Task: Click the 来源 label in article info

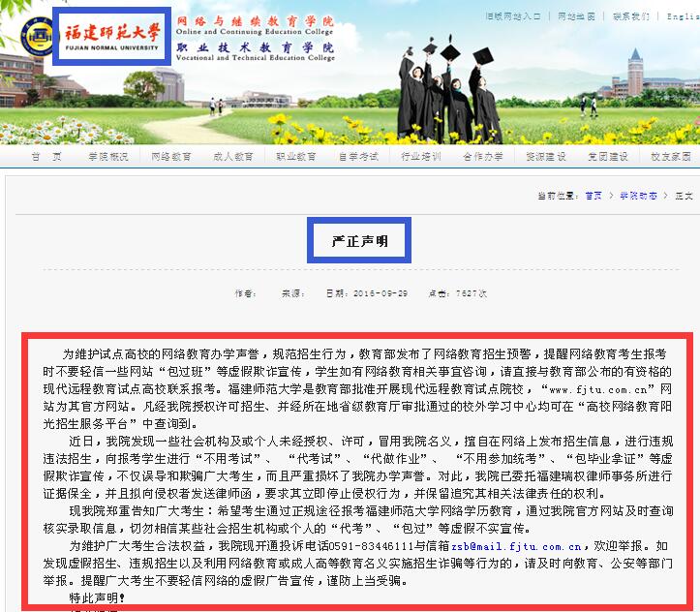Action: click(x=292, y=293)
